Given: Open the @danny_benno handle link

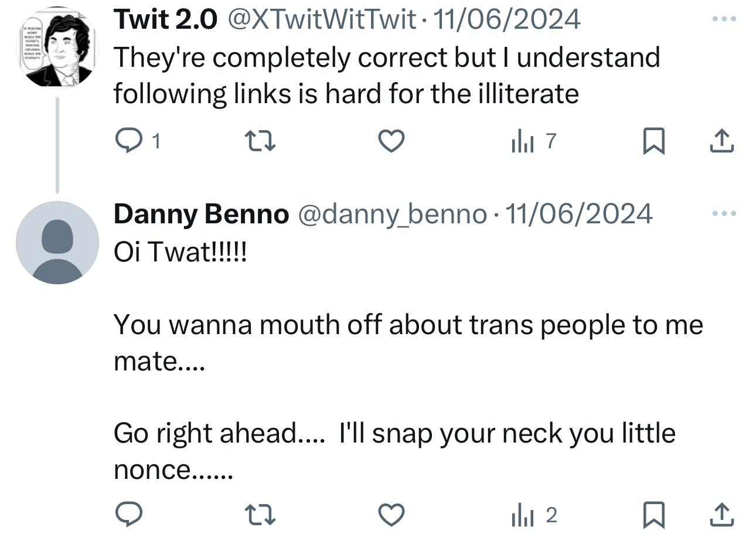Looking at the screenshot, I should click(x=393, y=215).
